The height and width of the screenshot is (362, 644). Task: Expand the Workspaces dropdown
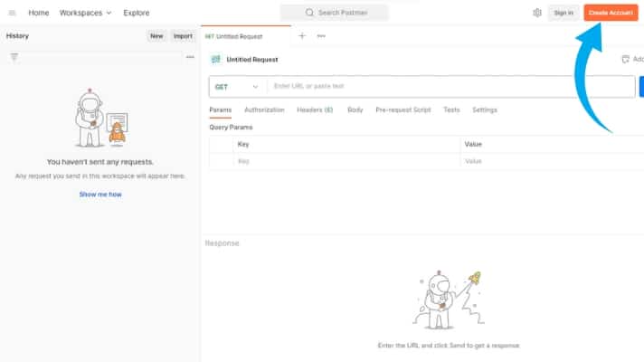[85, 13]
